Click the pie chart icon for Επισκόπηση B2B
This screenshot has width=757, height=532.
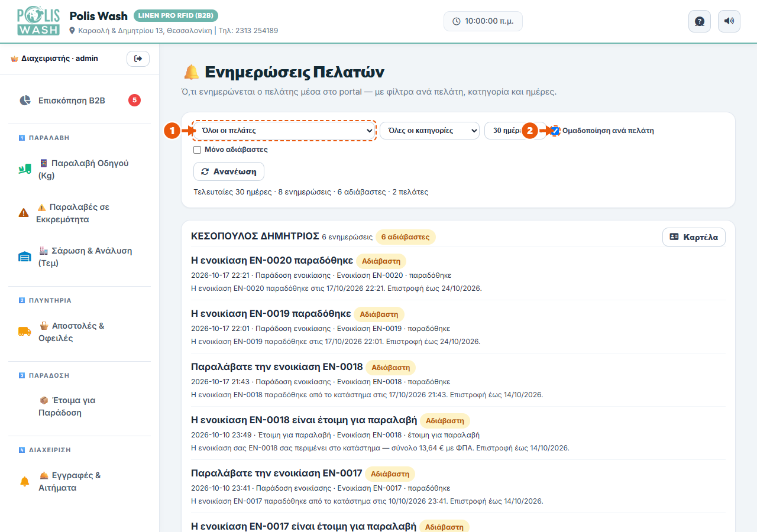[x=25, y=100]
